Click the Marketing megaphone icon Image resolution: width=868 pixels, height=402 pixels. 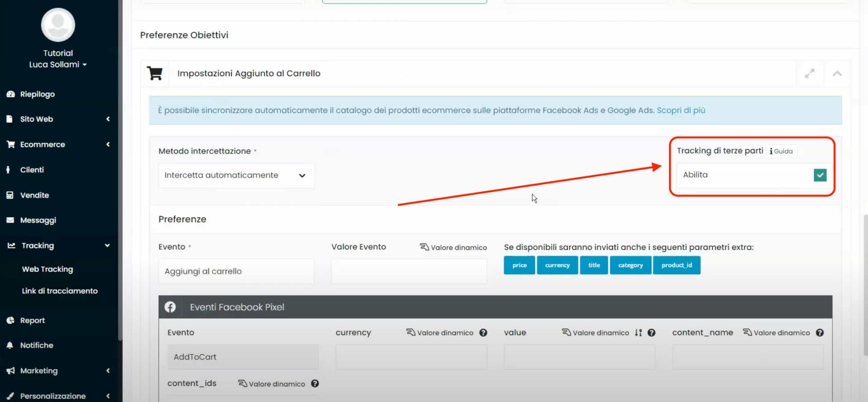[x=10, y=371]
